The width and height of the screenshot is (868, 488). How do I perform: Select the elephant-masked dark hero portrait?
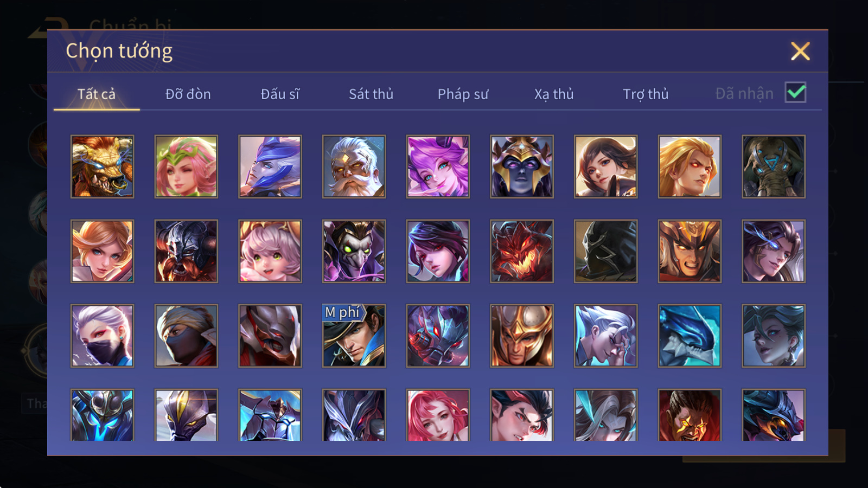point(774,166)
